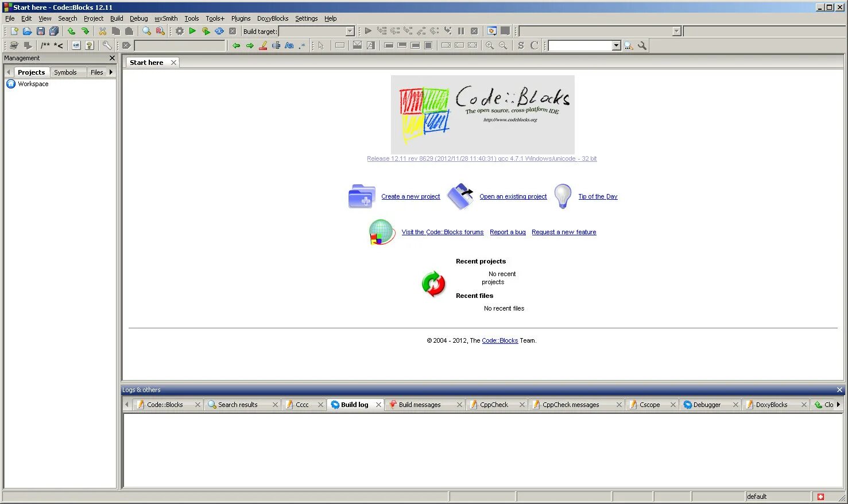Screen dimensions: 848x504
Task: Click the DoxyBlocks preferences wrench icon
Action: coord(107,45)
